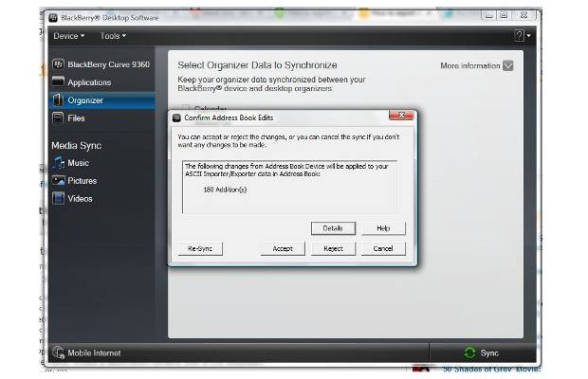Select the BlackBerry Curve 9360 device icon
This screenshot has width=588, height=379.
[58, 64]
